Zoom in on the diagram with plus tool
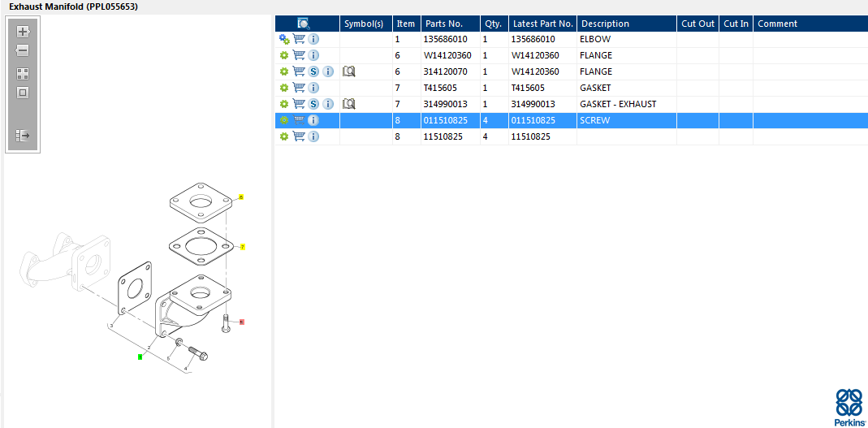 tap(23, 32)
